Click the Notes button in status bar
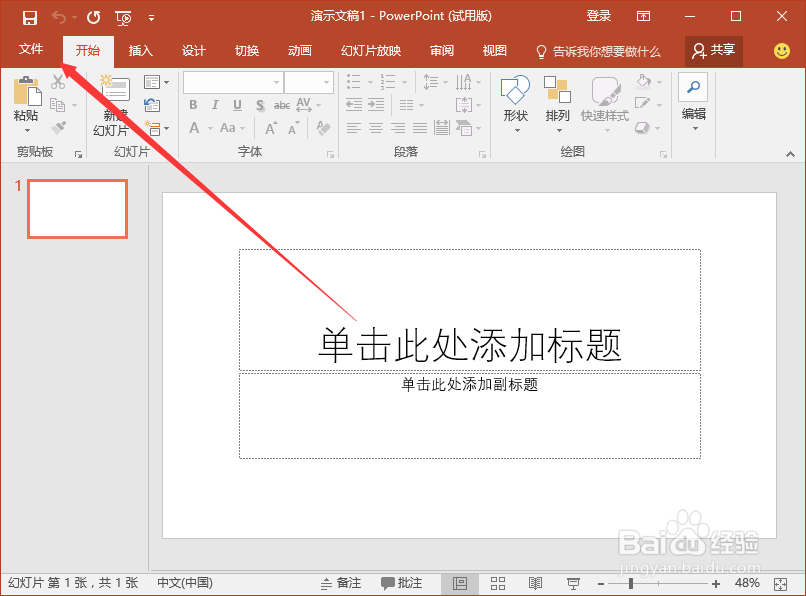This screenshot has height=596, width=806. tap(341, 583)
